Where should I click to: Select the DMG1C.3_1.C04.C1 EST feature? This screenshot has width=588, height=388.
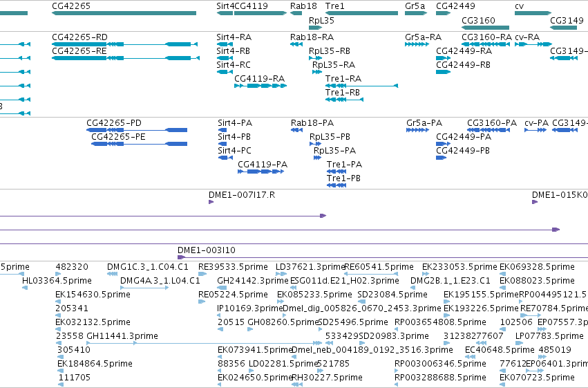[x=113, y=274]
